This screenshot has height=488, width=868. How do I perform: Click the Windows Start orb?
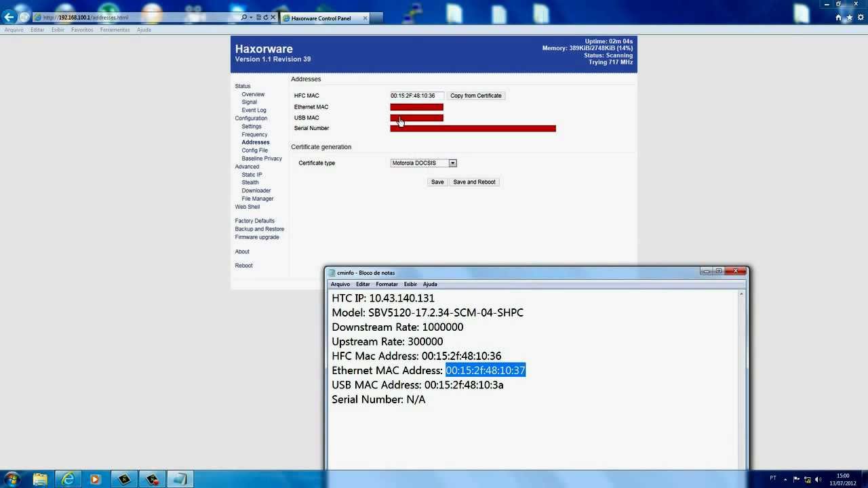(12, 479)
